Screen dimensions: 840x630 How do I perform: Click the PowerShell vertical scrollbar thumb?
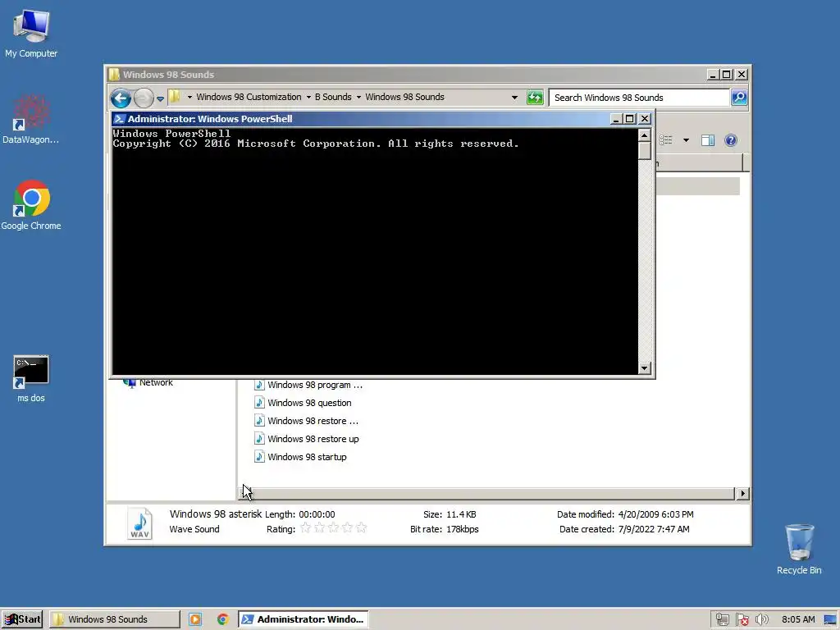(x=645, y=151)
